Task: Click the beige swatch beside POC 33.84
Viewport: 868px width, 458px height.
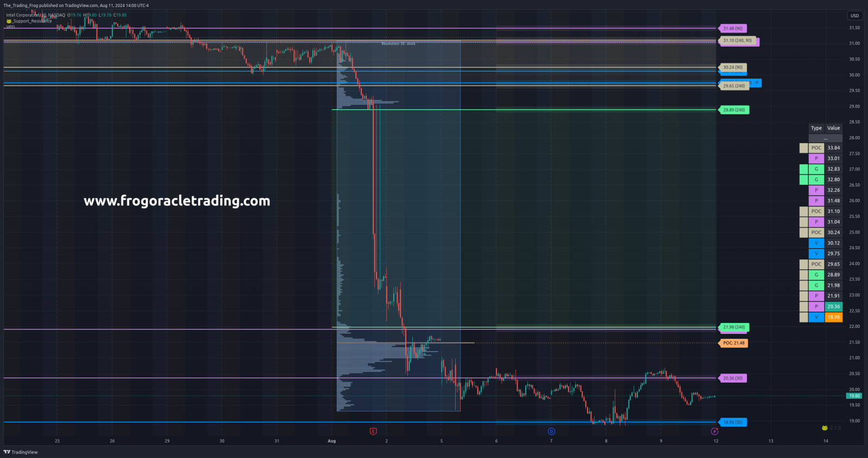Action: coord(803,147)
